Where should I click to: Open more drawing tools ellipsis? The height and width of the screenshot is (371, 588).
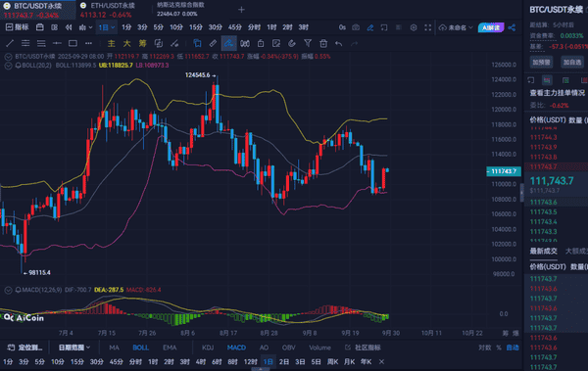[x=88, y=43]
